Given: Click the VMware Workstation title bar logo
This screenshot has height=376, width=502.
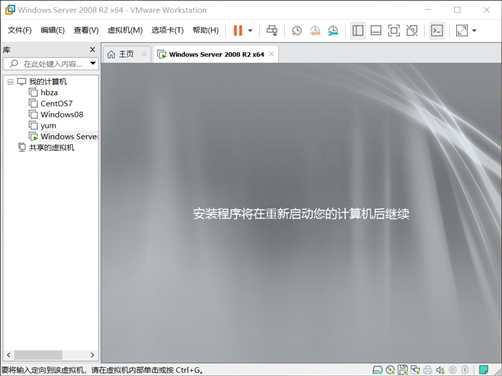Looking at the screenshot, I should click(x=9, y=10).
